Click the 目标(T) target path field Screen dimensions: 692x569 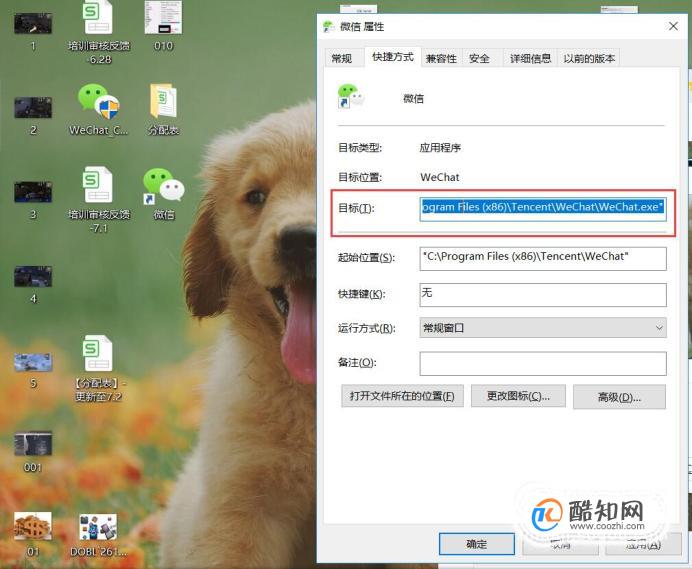(543, 209)
